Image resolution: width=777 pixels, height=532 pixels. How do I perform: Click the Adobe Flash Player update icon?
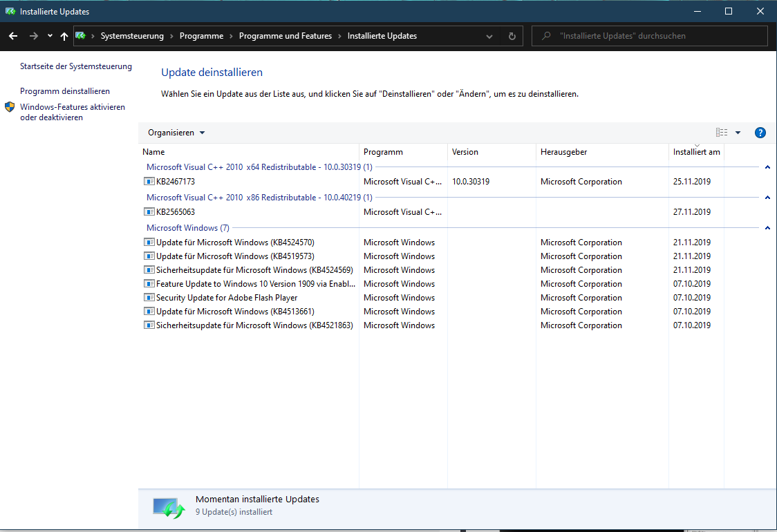[149, 298]
